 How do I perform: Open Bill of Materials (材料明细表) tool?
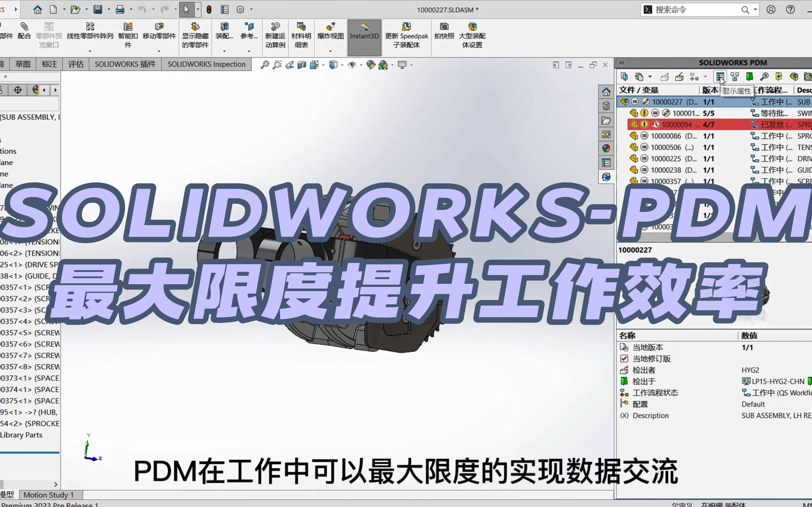tap(301, 27)
